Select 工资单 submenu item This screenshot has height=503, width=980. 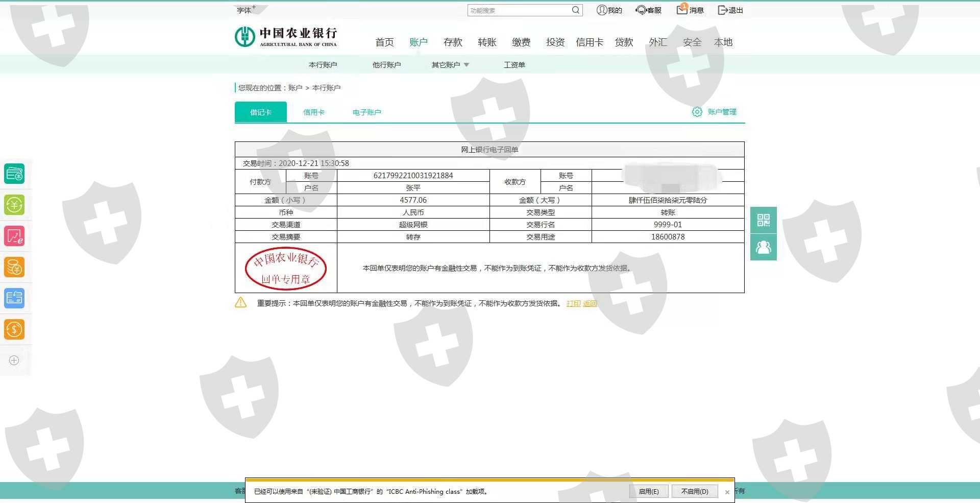514,65
